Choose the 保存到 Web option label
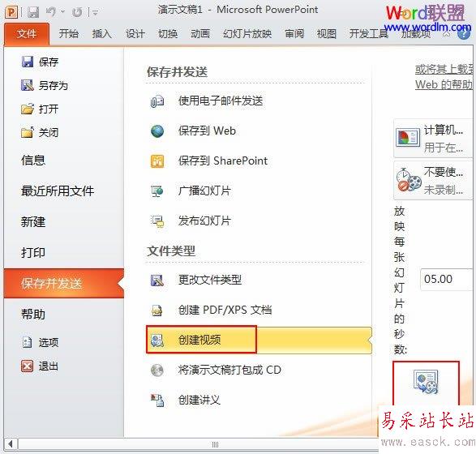Image resolution: width=476 pixels, height=454 pixels. (207, 131)
